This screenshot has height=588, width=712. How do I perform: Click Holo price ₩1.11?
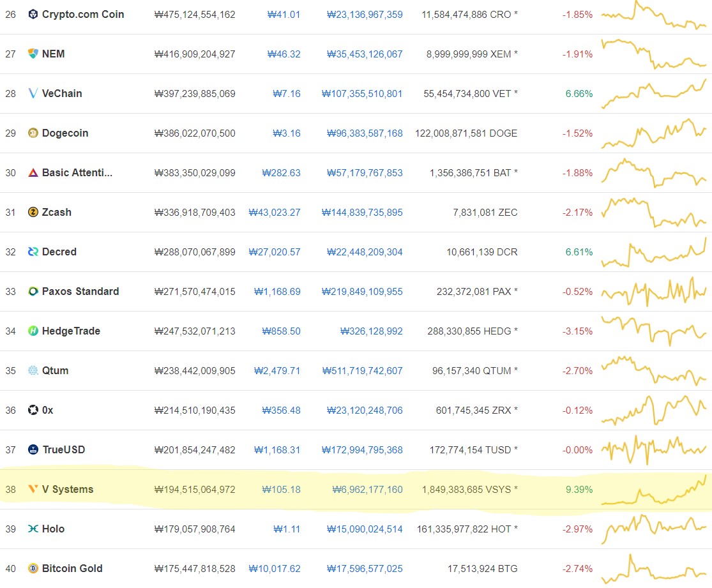click(287, 529)
